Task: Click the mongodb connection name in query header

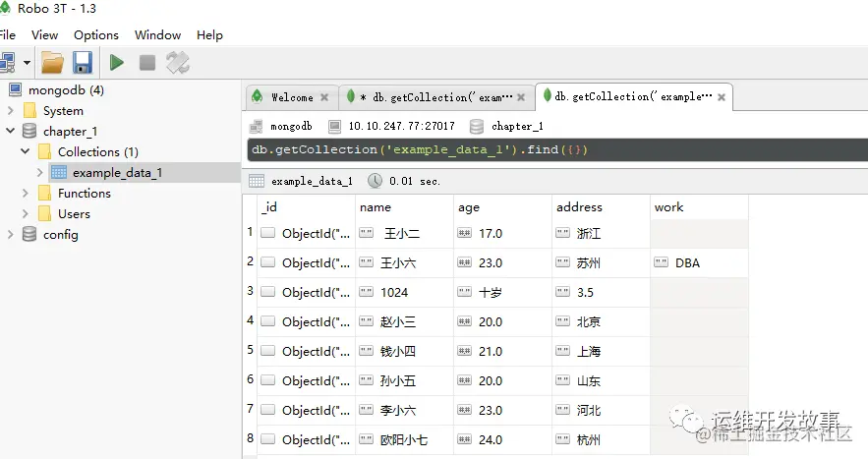Action: tap(291, 126)
